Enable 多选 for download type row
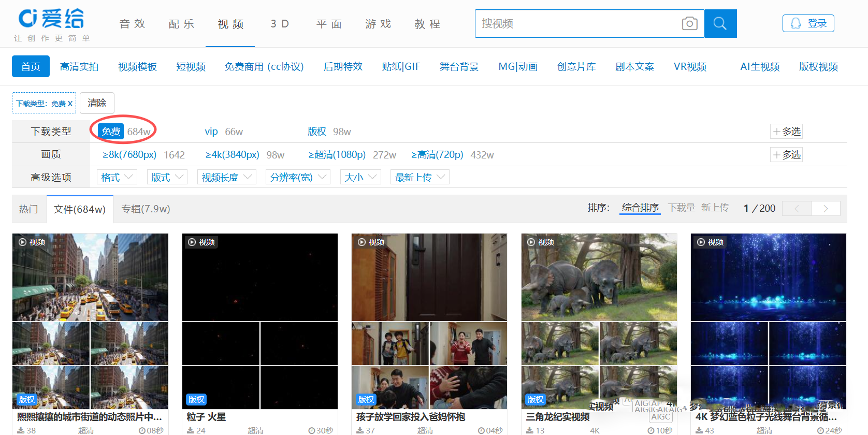 pos(786,132)
